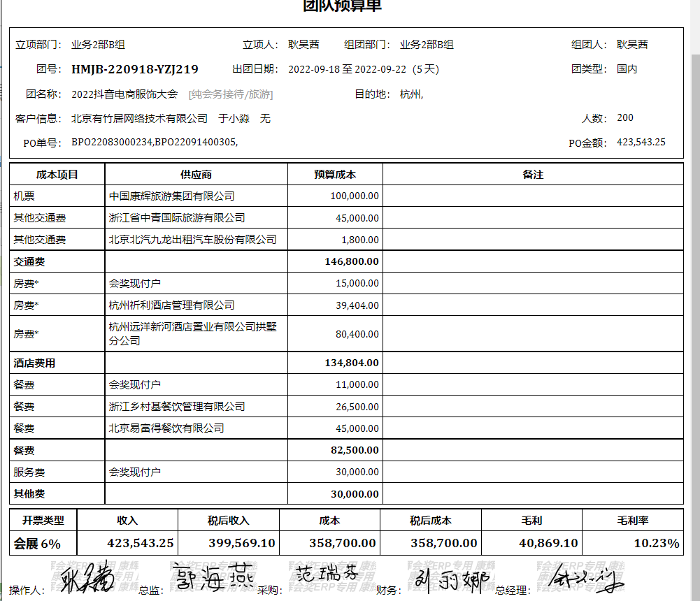Click the group name 2022抖音电商服饰大会
This screenshot has height=601, width=700.
pyautogui.click(x=124, y=94)
